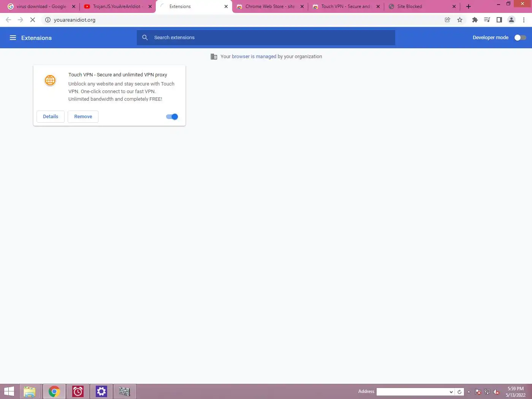Go forward with the browser forward arrow
The height and width of the screenshot is (399, 532).
click(21, 20)
